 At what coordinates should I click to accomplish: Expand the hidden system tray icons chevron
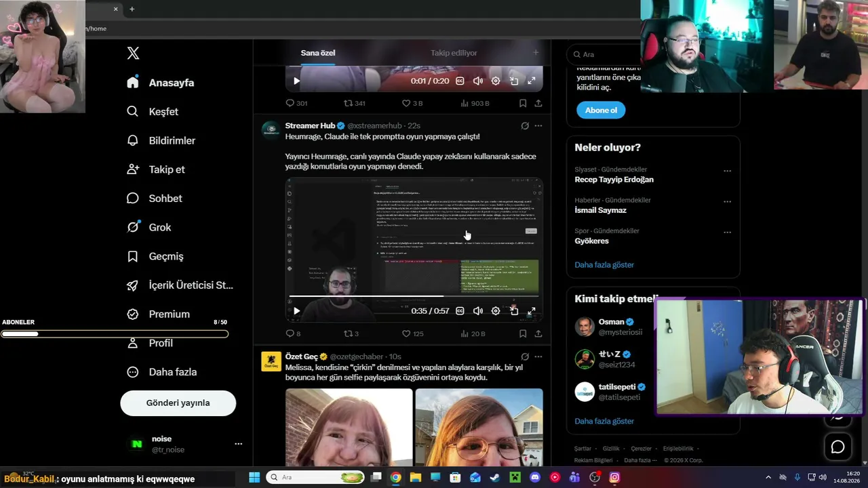tap(768, 477)
